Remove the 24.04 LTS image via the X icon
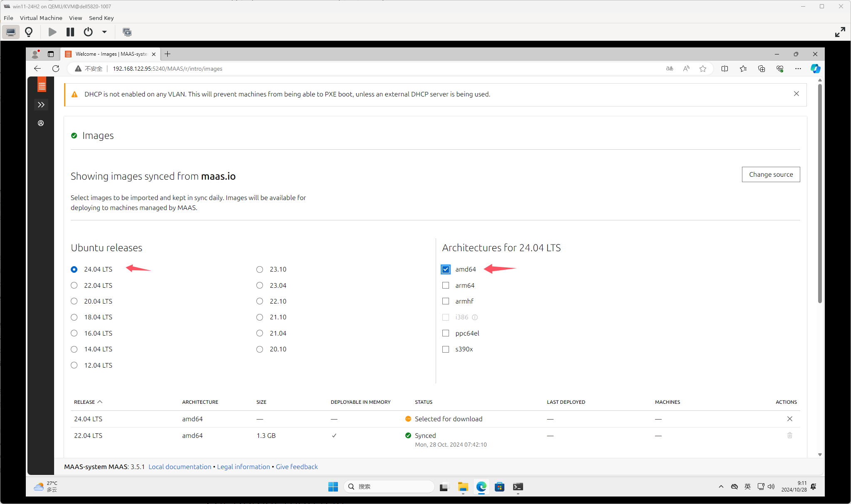851x504 pixels. [789, 419]
